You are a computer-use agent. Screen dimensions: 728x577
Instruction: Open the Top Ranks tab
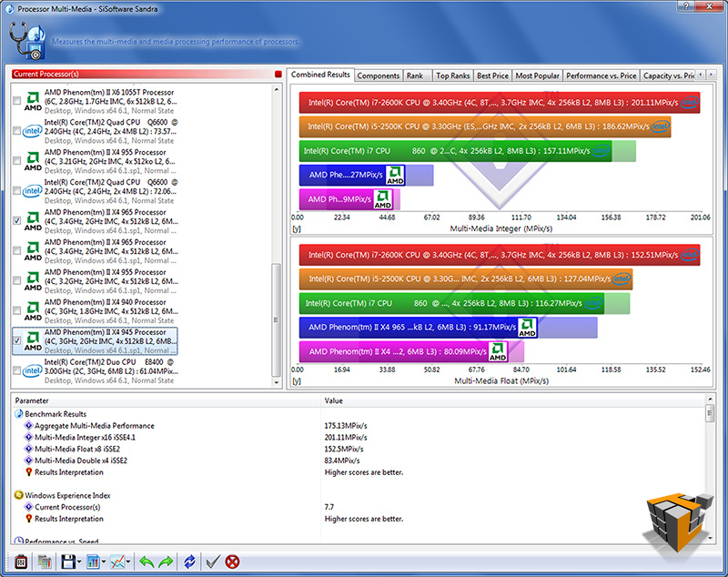pos(453,76)
